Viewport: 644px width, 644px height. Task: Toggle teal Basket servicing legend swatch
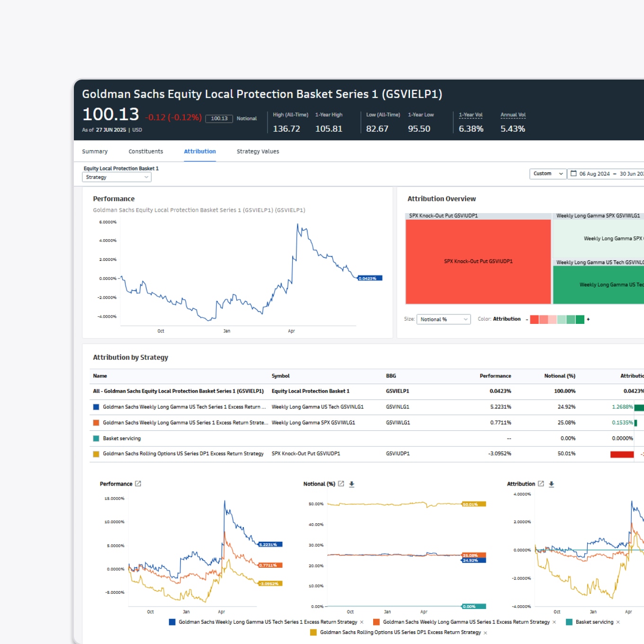[x=569, y=622]
